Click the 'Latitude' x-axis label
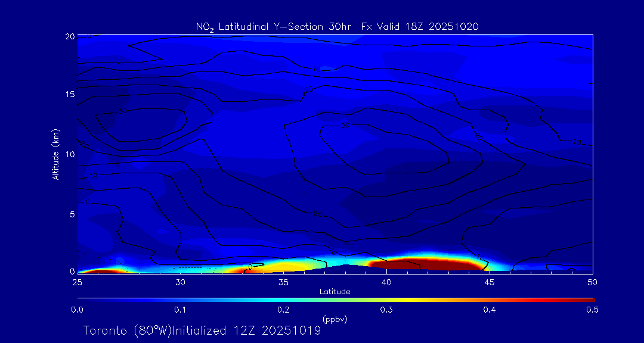 tap(335, 292)
